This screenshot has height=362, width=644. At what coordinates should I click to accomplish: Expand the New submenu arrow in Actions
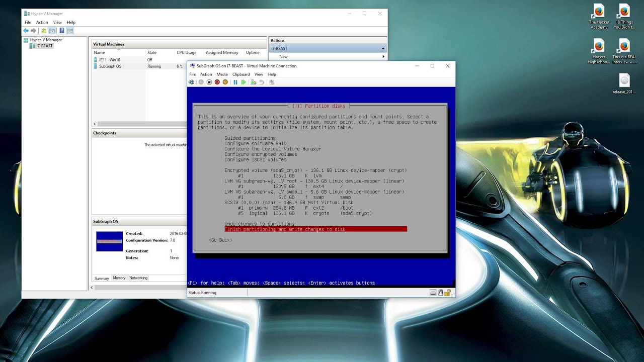point(383,56)
